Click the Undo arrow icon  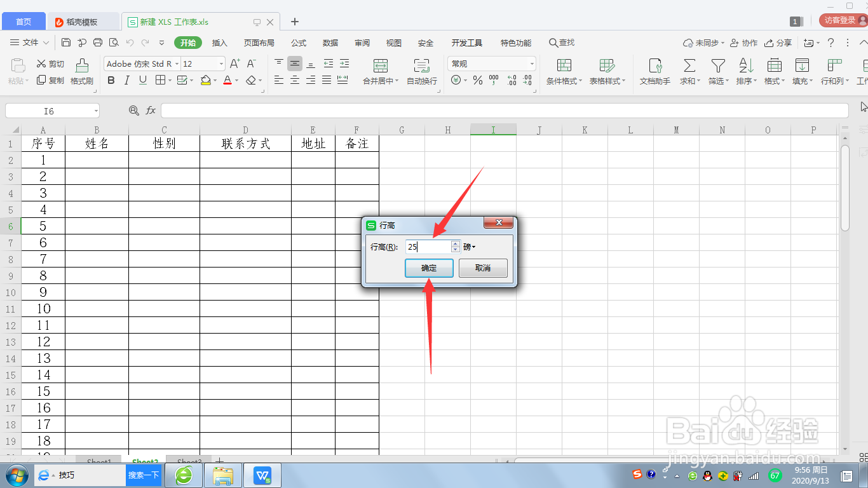(130, 43)
